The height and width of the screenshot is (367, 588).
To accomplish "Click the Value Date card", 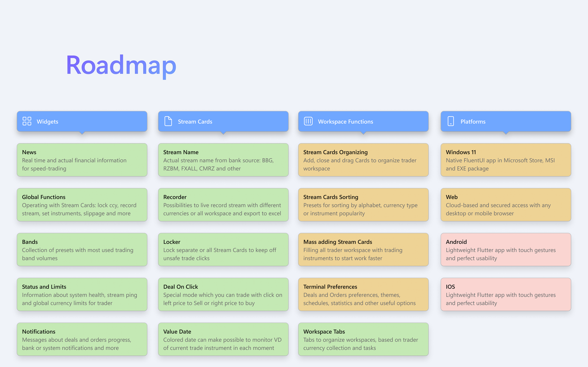I will [x=223, y=339].
